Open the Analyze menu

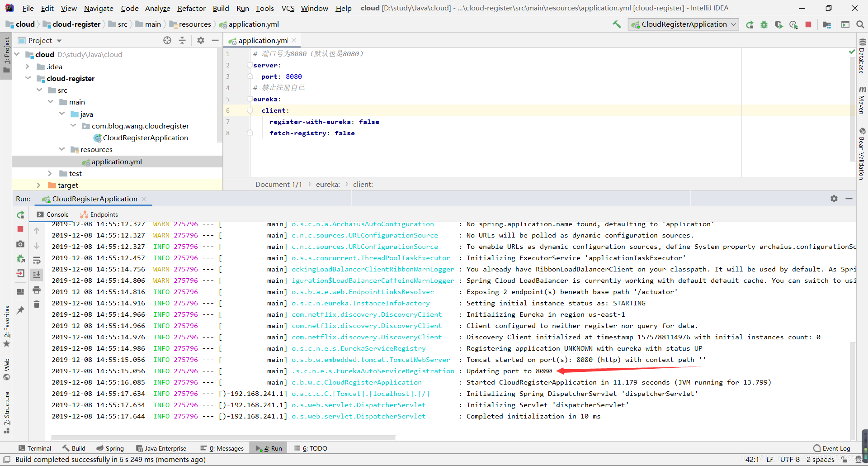[x=157, y=8]
